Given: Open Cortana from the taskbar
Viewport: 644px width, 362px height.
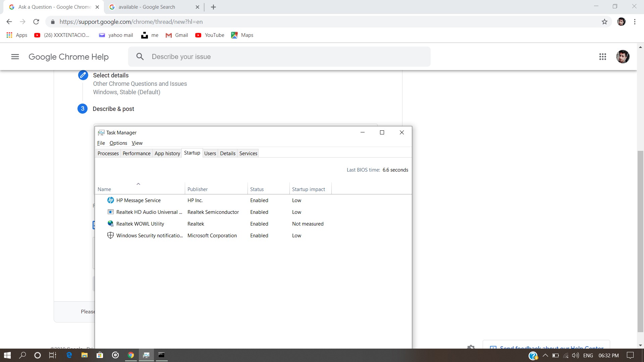Looking at the screenshot, I should (38, 355).
